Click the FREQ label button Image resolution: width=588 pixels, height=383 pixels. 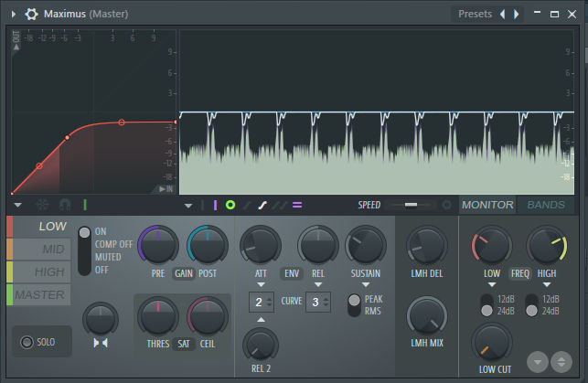coord(519,273)
